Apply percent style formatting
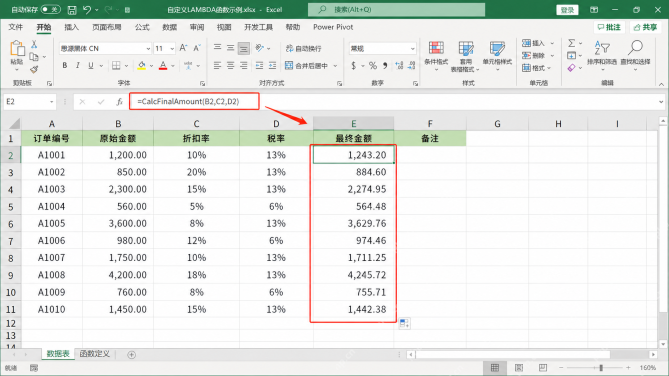 (x=373, y=66)
